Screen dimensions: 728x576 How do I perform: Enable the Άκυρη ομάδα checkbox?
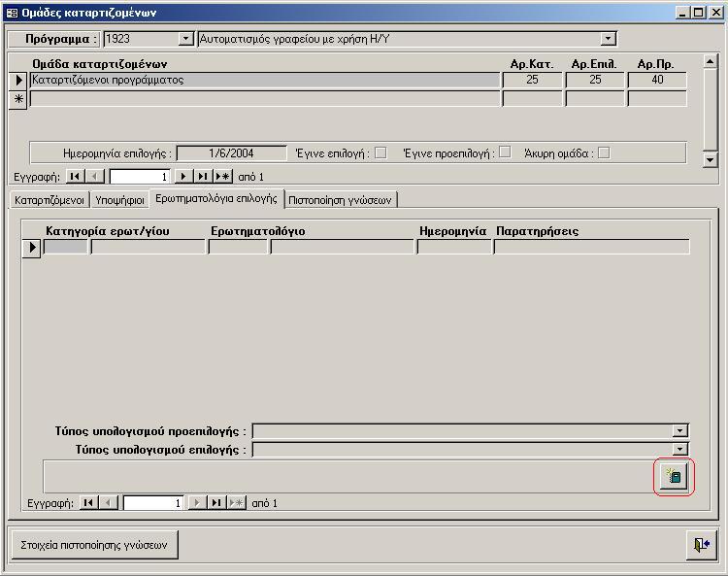(604, 152)
